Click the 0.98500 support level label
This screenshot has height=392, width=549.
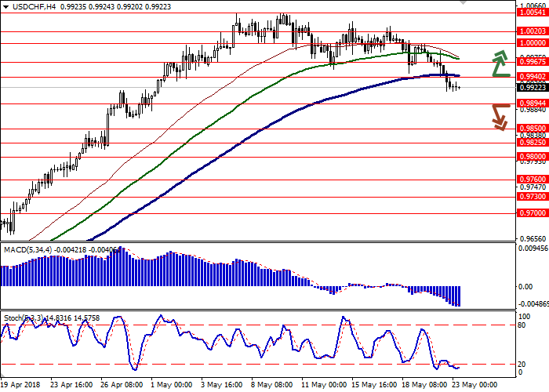(532, 128)
